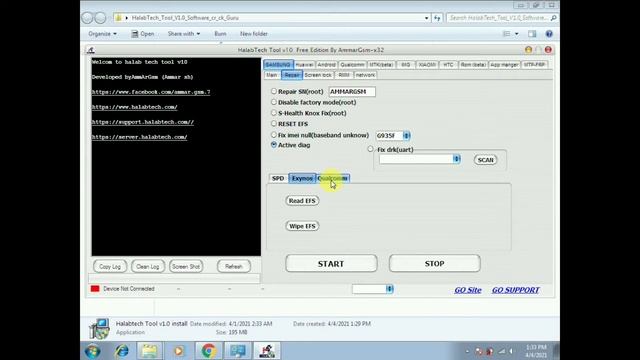Click the Open toolbar item in Explorer

(142, 34)
